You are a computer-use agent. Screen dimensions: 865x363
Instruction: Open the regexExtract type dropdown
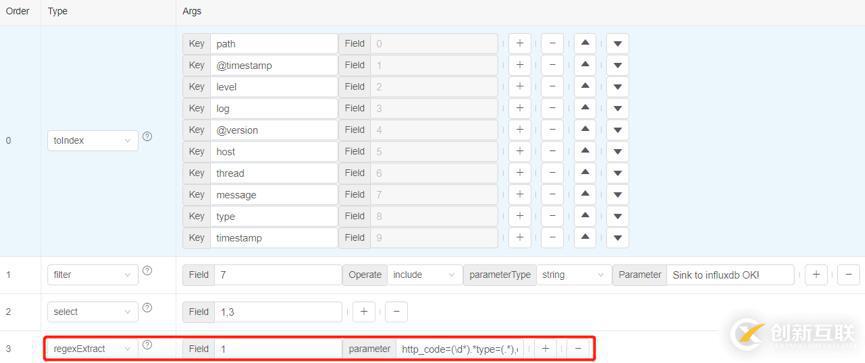tap(93, 349)
